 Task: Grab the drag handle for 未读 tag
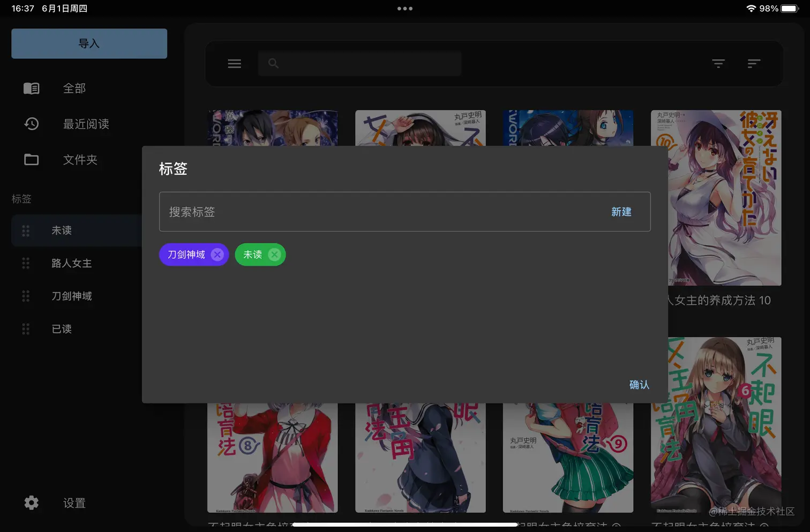pos(26,231)
